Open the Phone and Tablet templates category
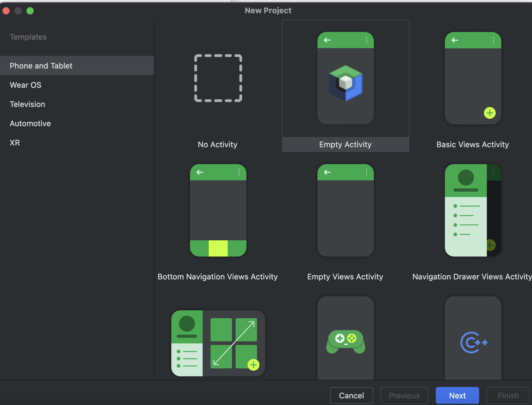Screen dimensions: 532x405 tap(77, 65)
